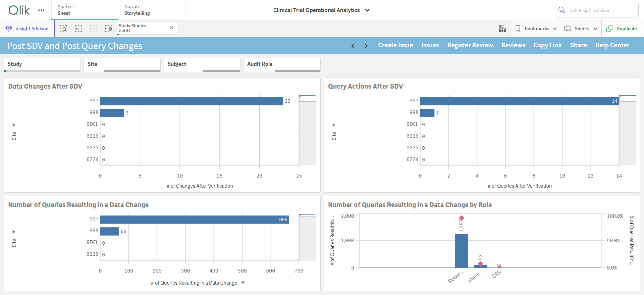The image size is (644, 295).
Task: Step back in selections
Action: (x=78, y=29)
